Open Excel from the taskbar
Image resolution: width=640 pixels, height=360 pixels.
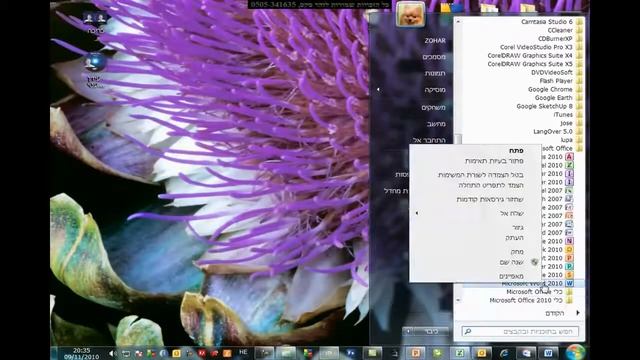(460, 353)
